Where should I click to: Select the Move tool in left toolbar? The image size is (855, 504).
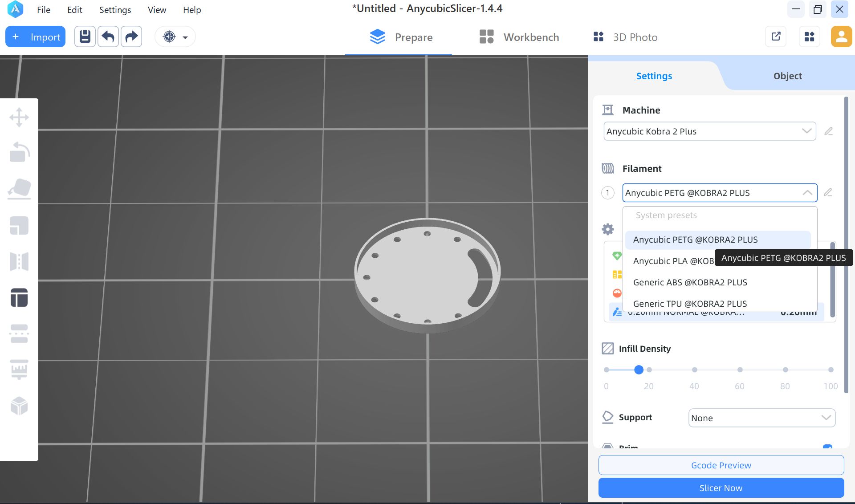pyautogui.click(x=19, y=118)
